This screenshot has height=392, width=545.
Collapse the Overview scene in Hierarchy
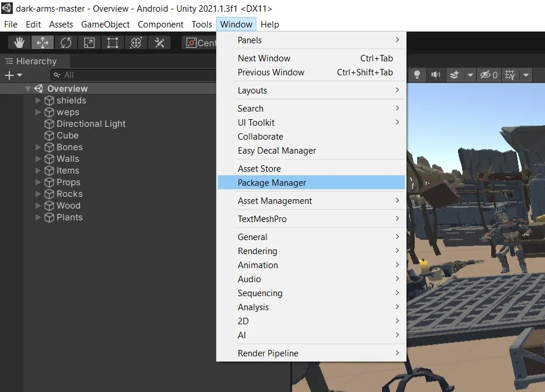coord(27,88)
